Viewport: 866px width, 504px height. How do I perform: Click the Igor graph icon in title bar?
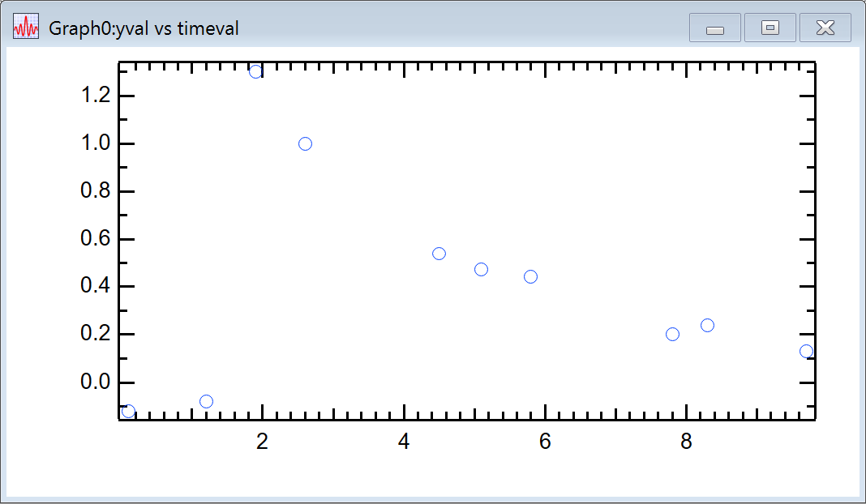(26, 28)
